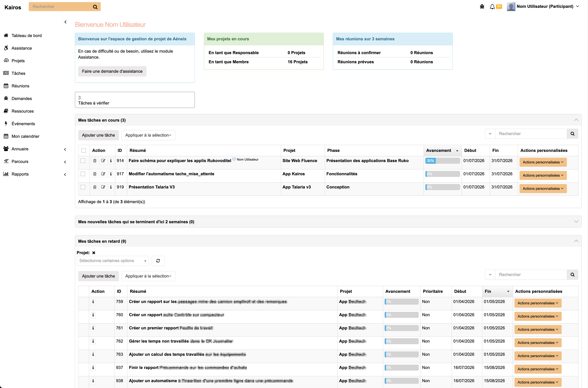This screenshot has height=388, width=588.
Task: Collapse the sidebar with the top chevron
Action: [65, 22]
